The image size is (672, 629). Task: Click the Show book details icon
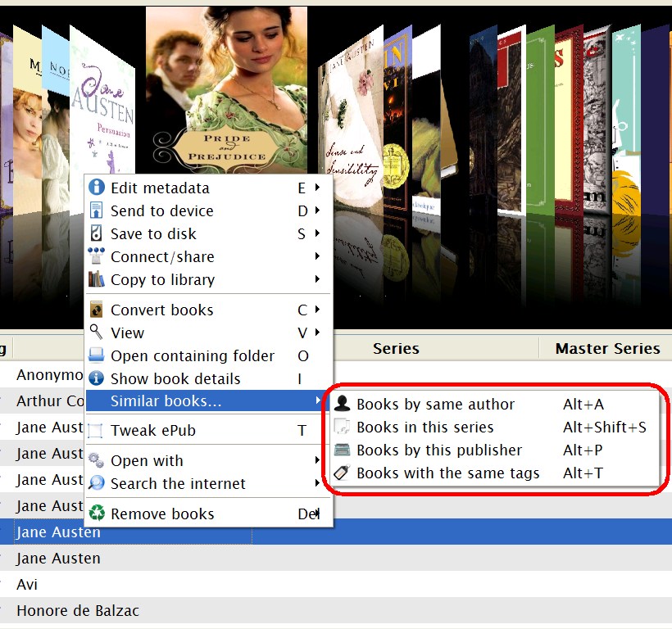[97, 378]
